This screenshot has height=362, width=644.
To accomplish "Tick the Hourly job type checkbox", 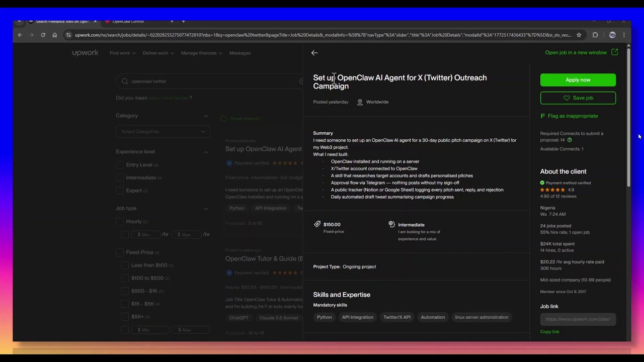I will click(120, 221).
